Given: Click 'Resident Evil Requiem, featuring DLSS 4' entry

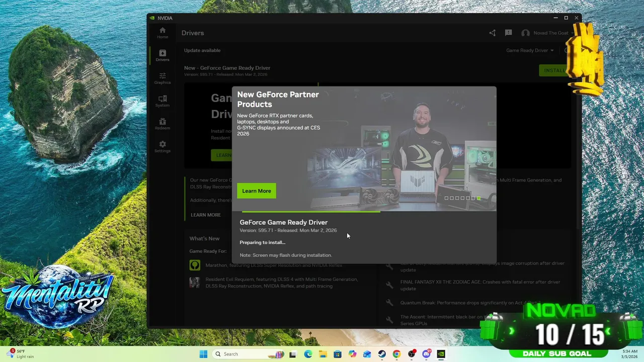Looking at the screenshot, I should coord(282,283).
